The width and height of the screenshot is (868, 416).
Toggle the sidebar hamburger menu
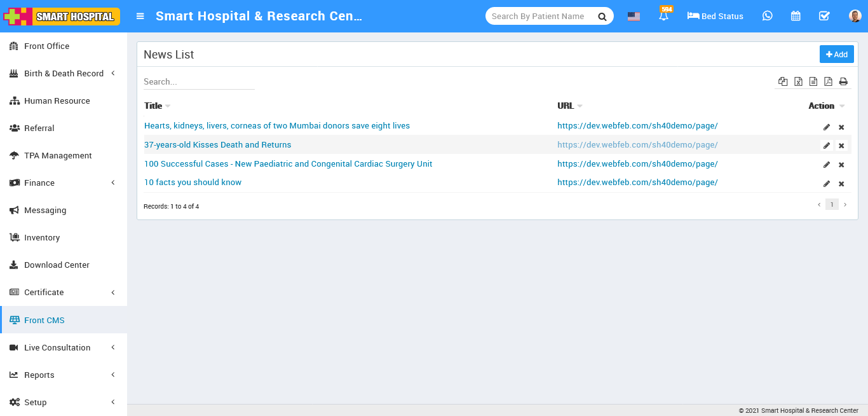click(140, 16)
